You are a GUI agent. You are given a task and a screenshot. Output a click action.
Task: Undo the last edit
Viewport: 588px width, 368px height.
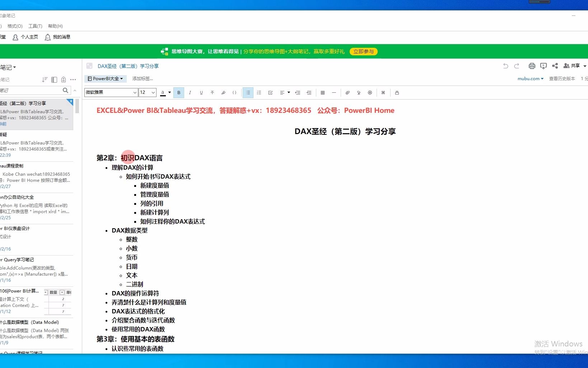[505, 66]
